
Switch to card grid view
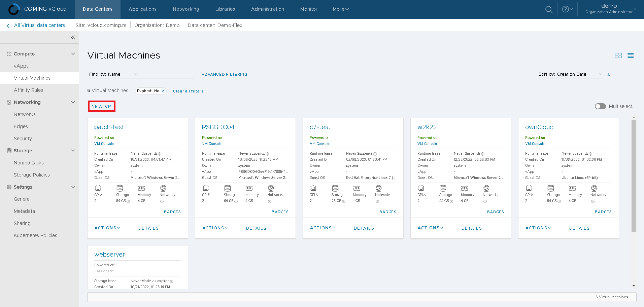(x=618, y=55)
